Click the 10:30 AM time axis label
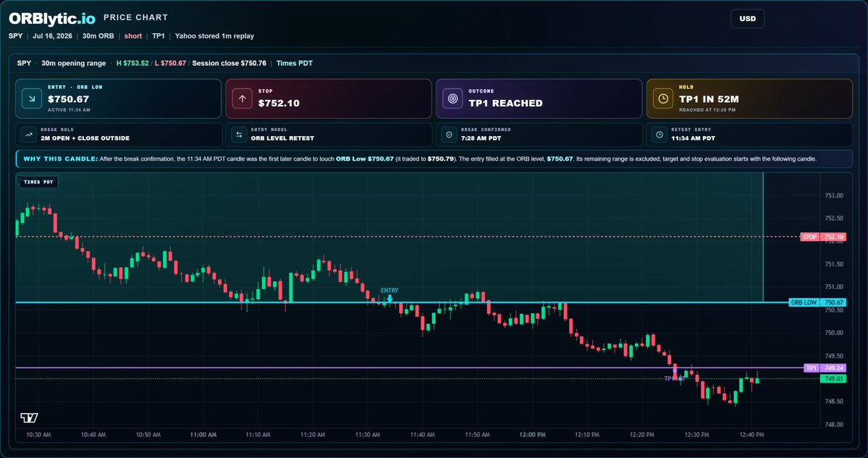The height and width of the screenshot is (458, 868). pos(39,435)
